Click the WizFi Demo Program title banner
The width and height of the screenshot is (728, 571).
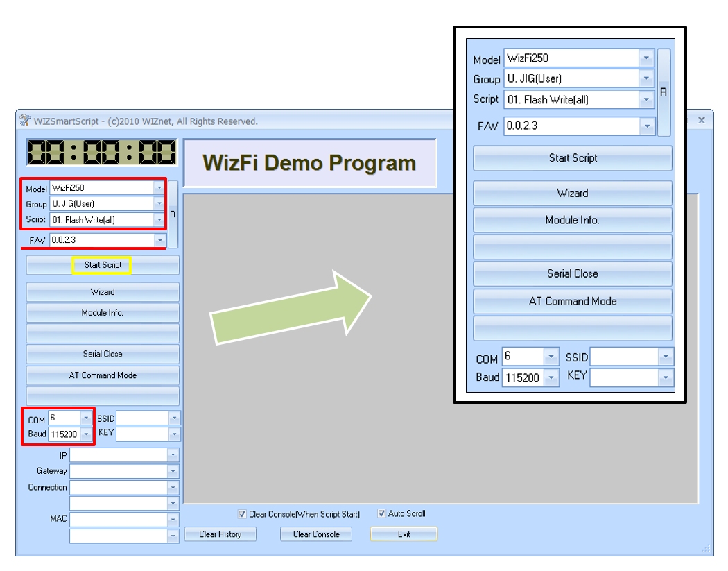coord(310,163)
